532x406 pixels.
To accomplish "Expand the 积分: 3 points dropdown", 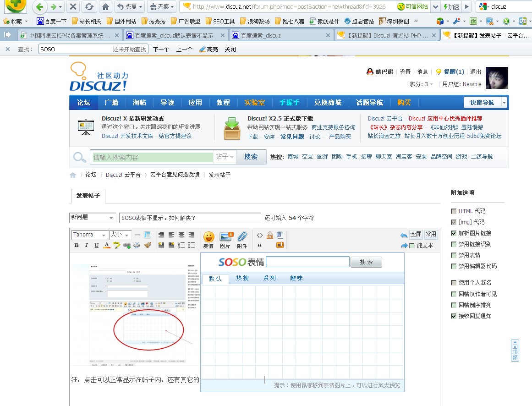I will click(x=422, y=84).
